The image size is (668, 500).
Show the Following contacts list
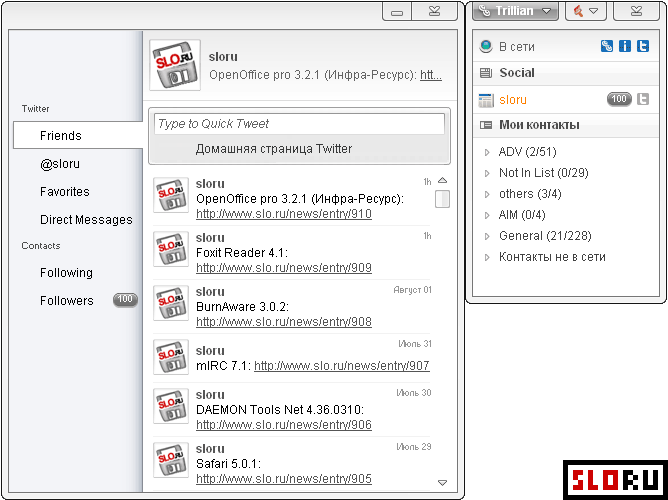pos(66,273)
